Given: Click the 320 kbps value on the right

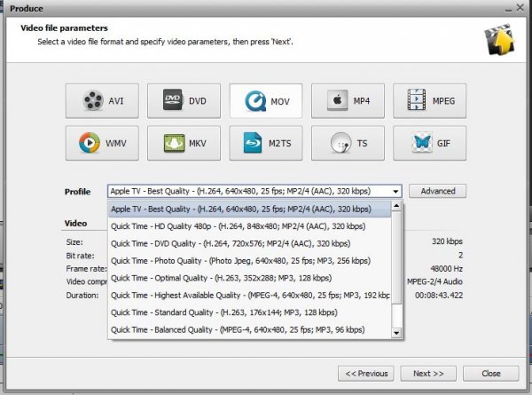Looking at the screenshot, I should click(447, 241).
